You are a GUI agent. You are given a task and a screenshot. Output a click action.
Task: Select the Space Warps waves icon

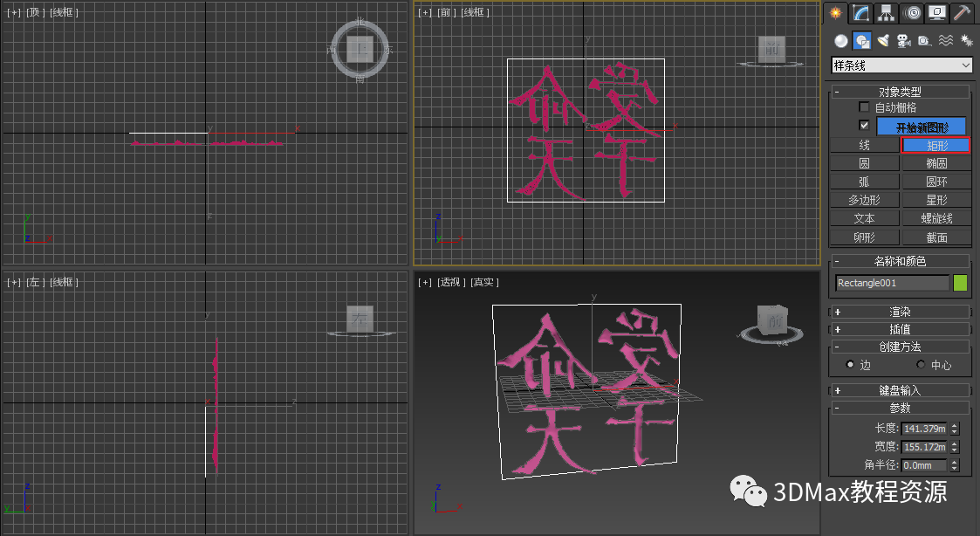tap(946, 41)
